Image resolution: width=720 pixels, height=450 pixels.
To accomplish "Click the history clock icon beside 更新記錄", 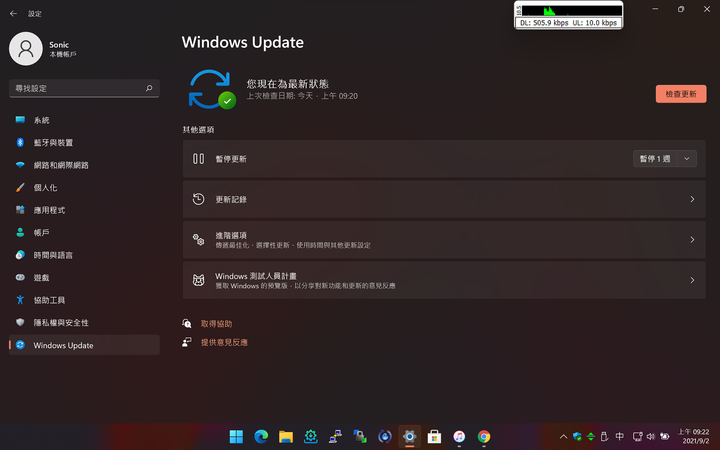I will [198, 199].
